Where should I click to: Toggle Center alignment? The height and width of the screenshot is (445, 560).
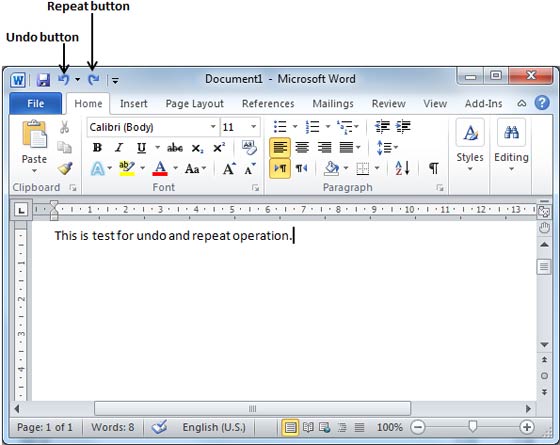point(302,147)
